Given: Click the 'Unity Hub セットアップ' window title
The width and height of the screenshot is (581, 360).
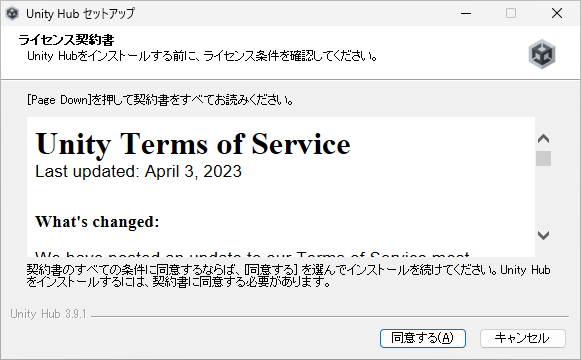Looking at the screenshot, I should coord(80,14).
